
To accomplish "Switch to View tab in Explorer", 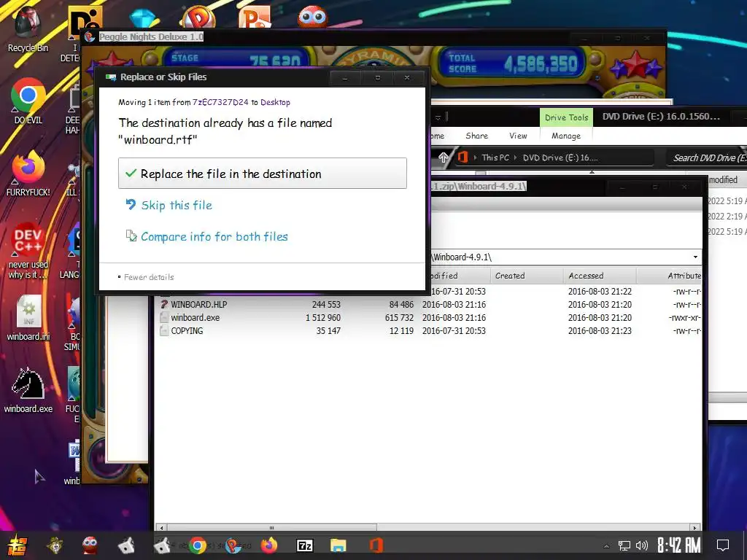I will (x=518, y=136).
